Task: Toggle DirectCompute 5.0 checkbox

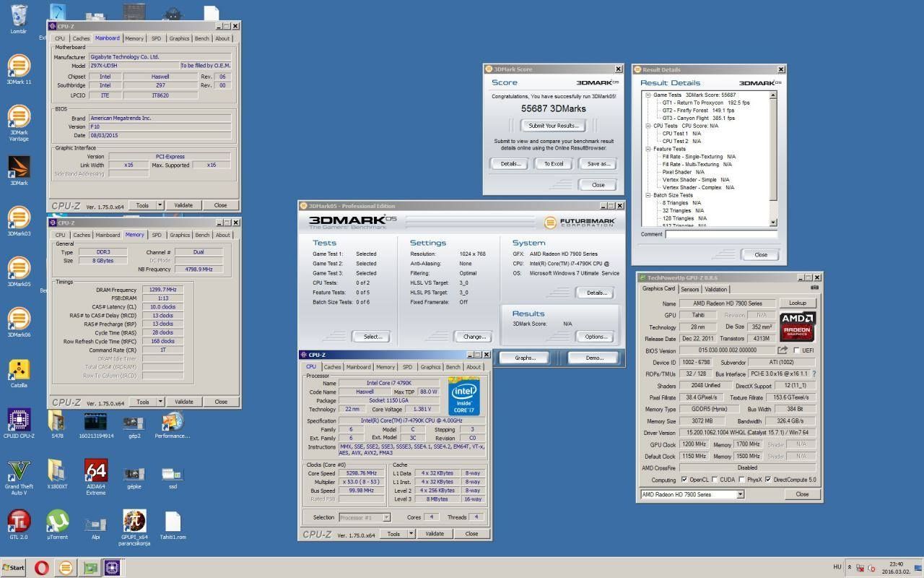Action: click(768, 480)
